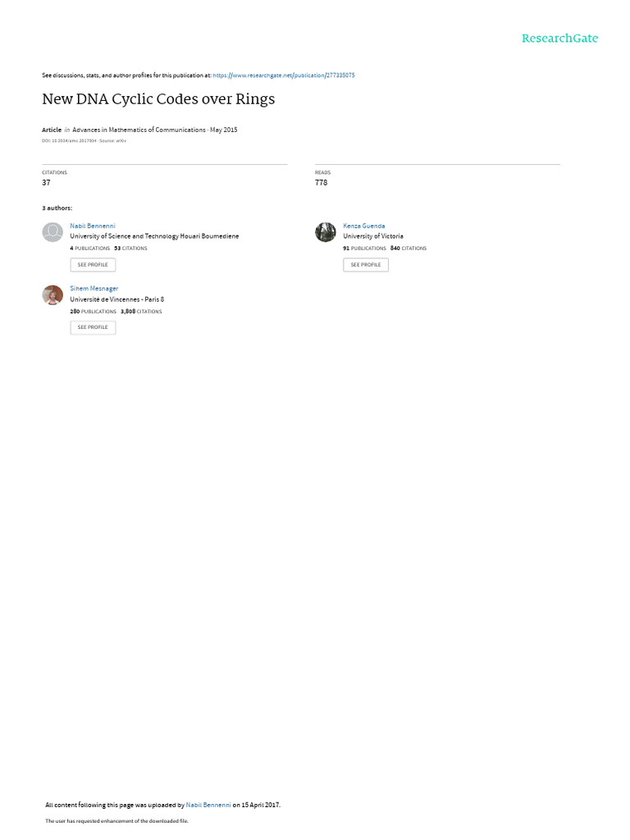Viewport: 630px width, 840px height.
Task: Open Kenza Guenda author name link
Action: (x=363, y=226)
